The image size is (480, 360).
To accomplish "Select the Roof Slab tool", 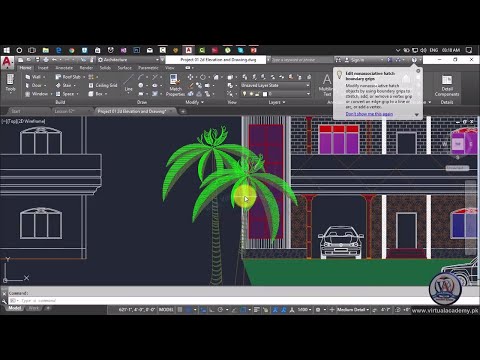I will [x=68, y=77].
